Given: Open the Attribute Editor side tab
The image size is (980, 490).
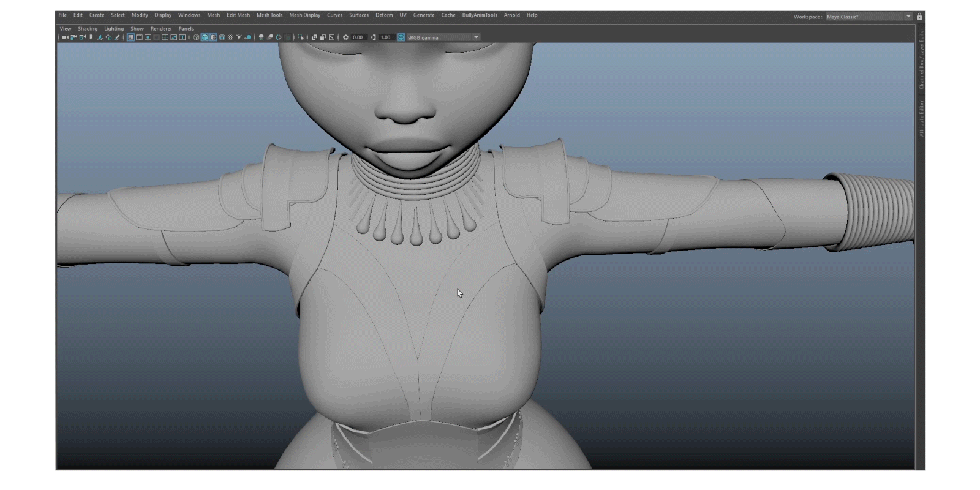Looking at the screenshot, I should click(x=921, y=118).
